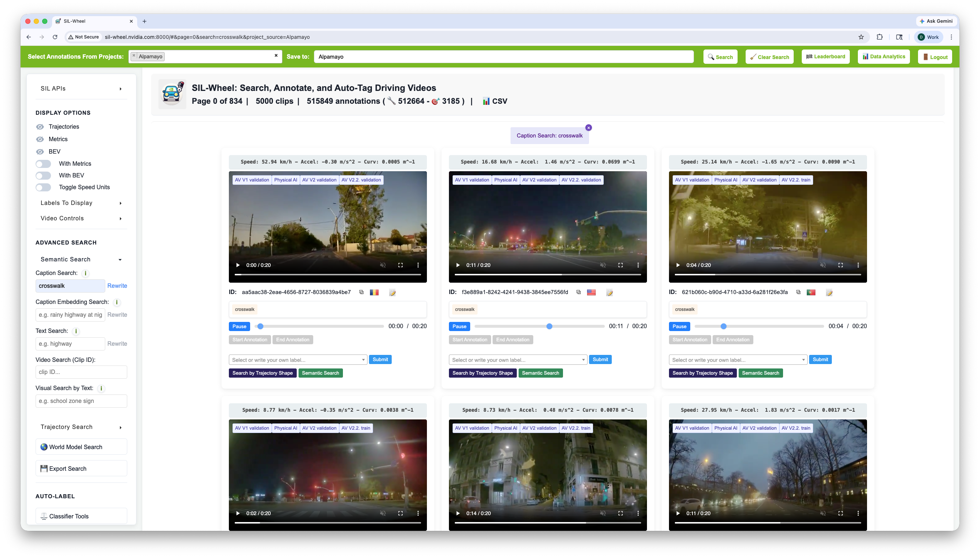Open the Leaderboard
Screen dimensions: 980x558
pos(826,57)
